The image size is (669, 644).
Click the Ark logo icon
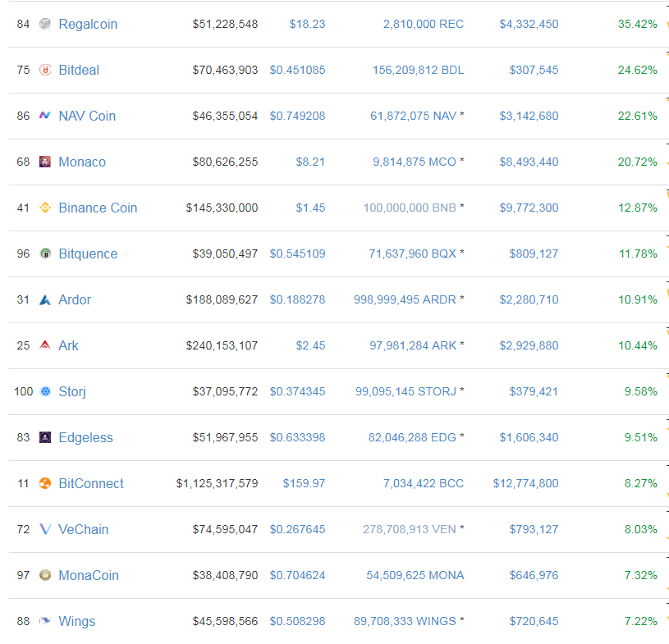coord(45,345)
